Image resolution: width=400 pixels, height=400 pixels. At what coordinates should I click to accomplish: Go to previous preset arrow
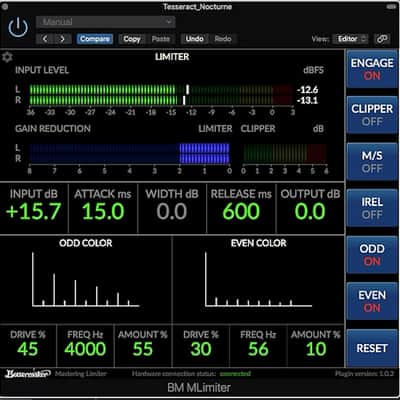[45, 39]
